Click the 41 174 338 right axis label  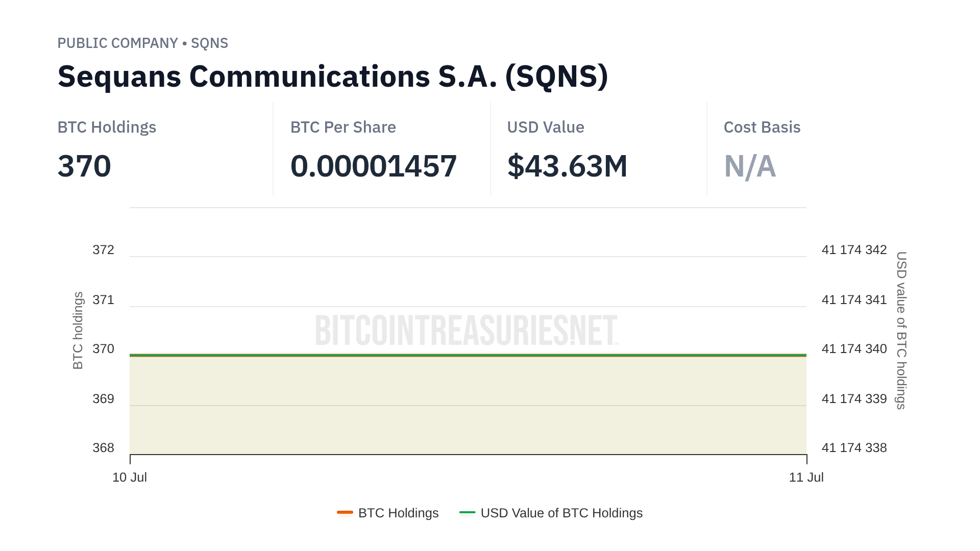coord(854,448)
